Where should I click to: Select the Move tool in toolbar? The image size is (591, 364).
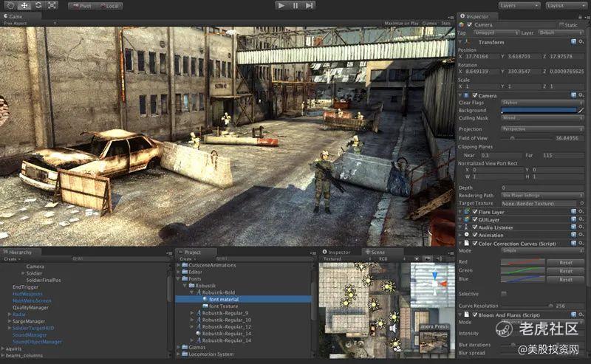(24, 5)
